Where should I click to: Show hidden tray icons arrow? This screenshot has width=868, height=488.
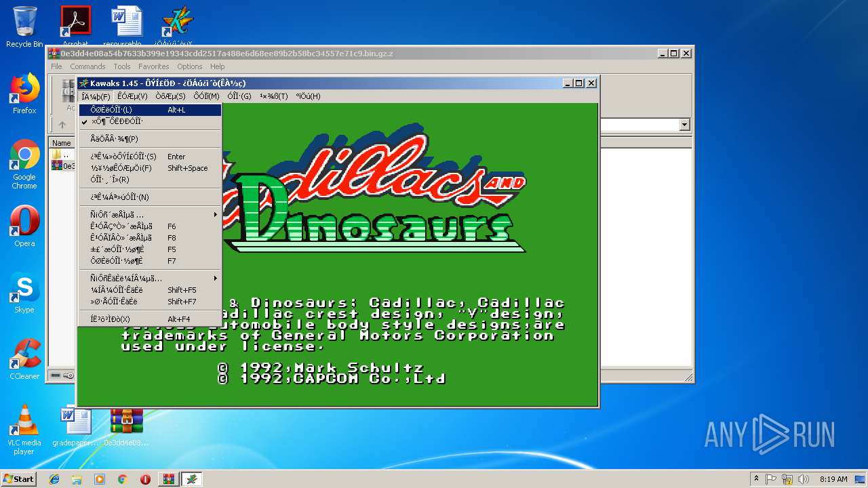pos(756,479)
